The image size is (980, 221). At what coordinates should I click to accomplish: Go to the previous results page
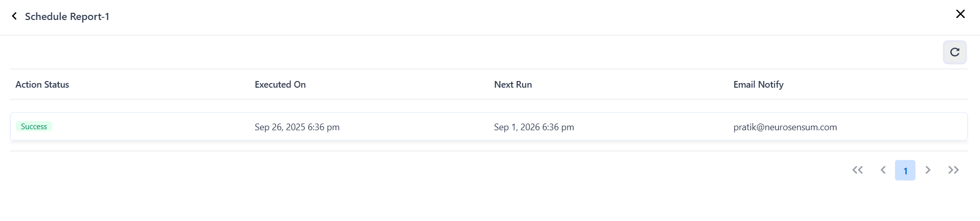coord(883,170)
